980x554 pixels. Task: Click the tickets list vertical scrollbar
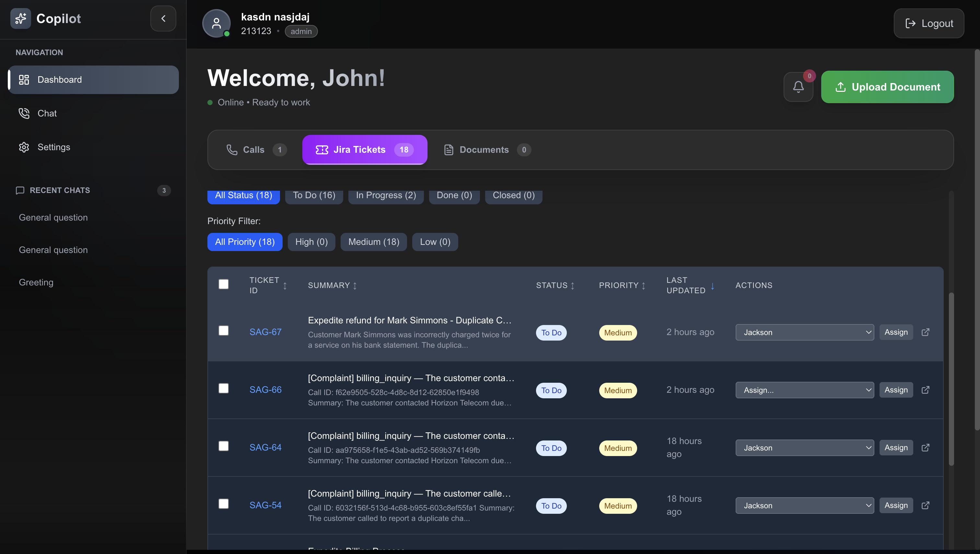pos(951,379)
